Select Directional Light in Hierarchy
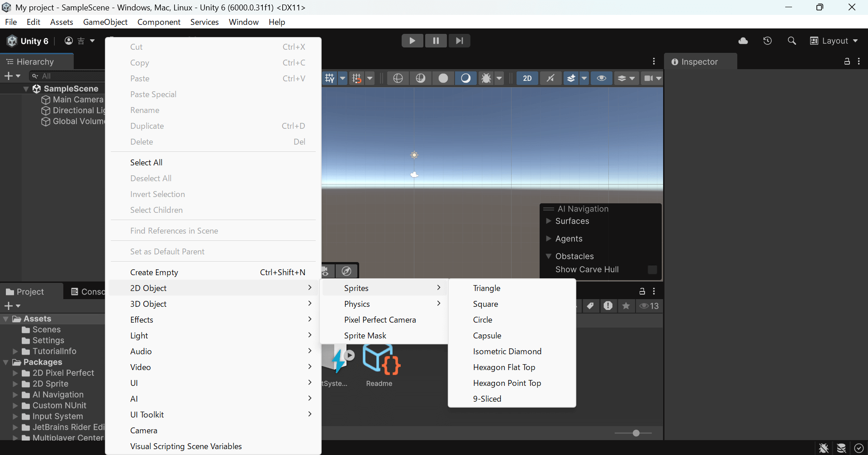Image resolution: width=868 pixels, height=455 pixels. 72,110
